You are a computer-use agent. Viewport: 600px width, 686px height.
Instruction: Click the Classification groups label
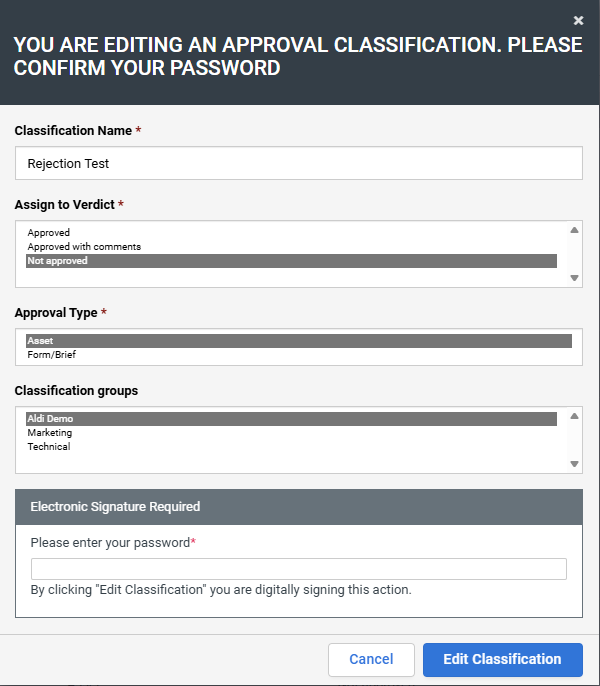[76, 391]
